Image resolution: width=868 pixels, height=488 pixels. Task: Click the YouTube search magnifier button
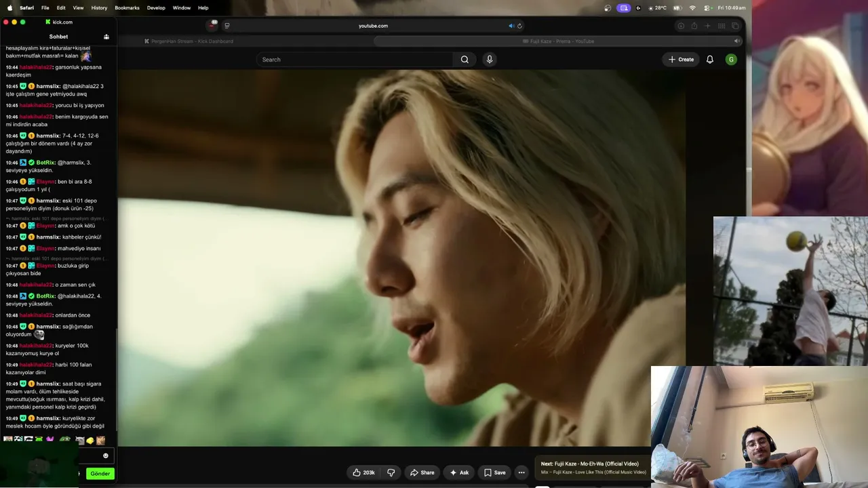[x=465, y=60]
